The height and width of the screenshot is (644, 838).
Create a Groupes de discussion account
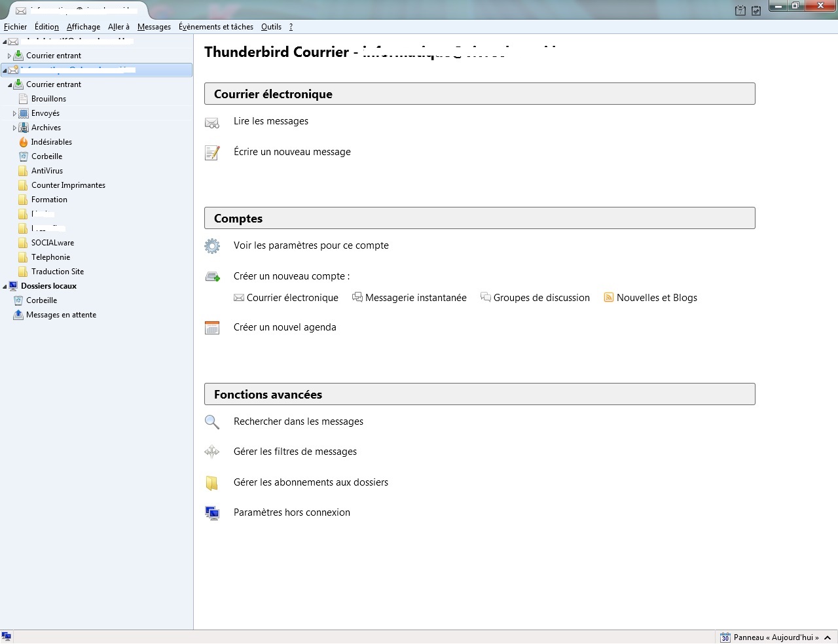(x=541, y=298)
